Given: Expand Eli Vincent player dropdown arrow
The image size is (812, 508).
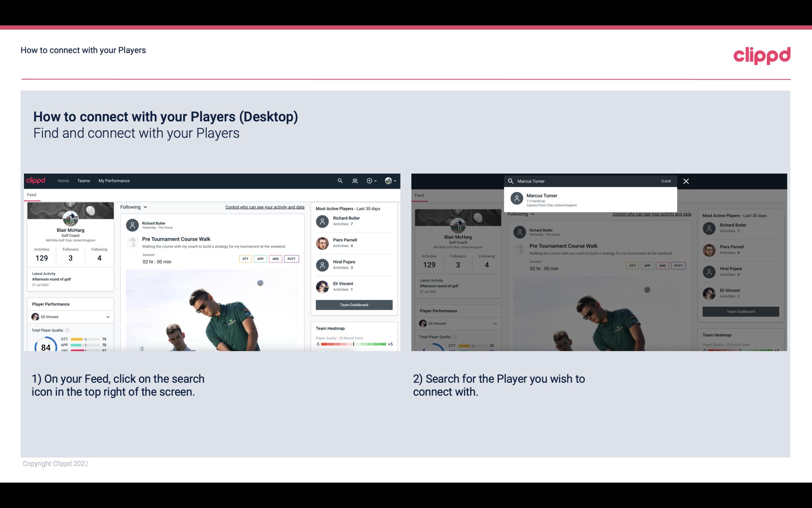Looking at the screenshot, I should tap(108, 317).
